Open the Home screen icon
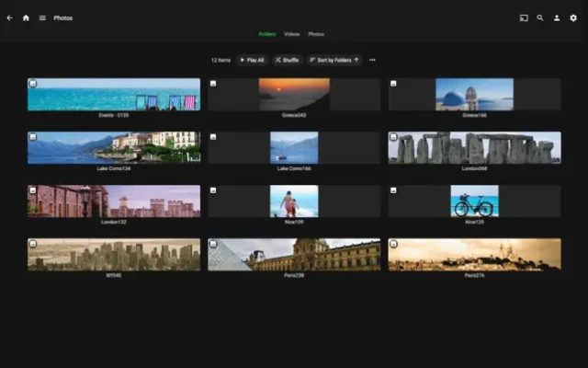Viewport: 588px width, 368px height. (x=26, y=17)
